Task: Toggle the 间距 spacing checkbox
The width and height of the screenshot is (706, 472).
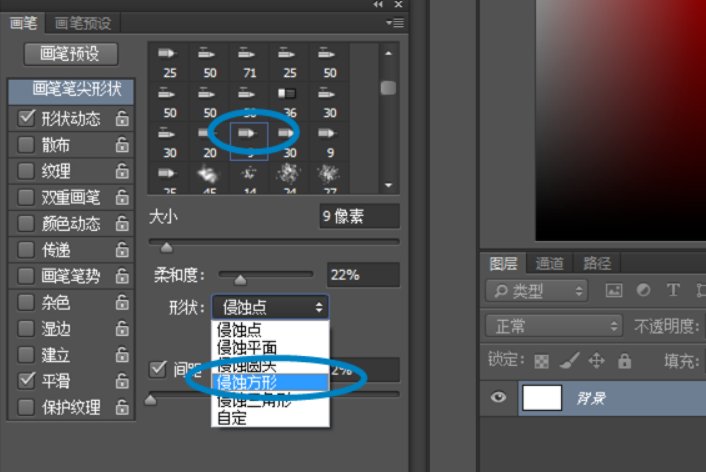Action: [158, 369]
